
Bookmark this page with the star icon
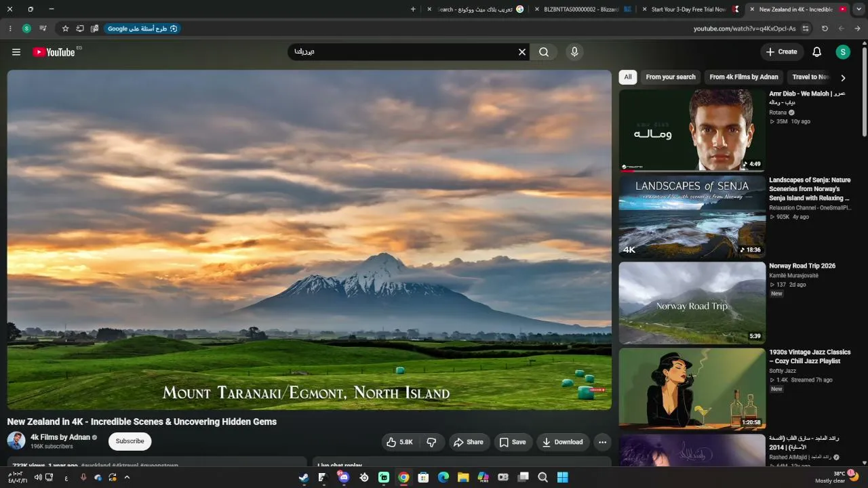65,28
